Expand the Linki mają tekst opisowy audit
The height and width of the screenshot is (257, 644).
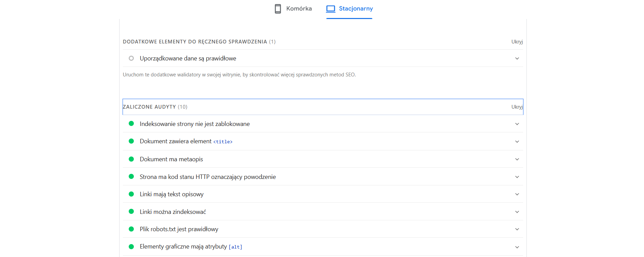pyautogui.click(x=517, y=194)
